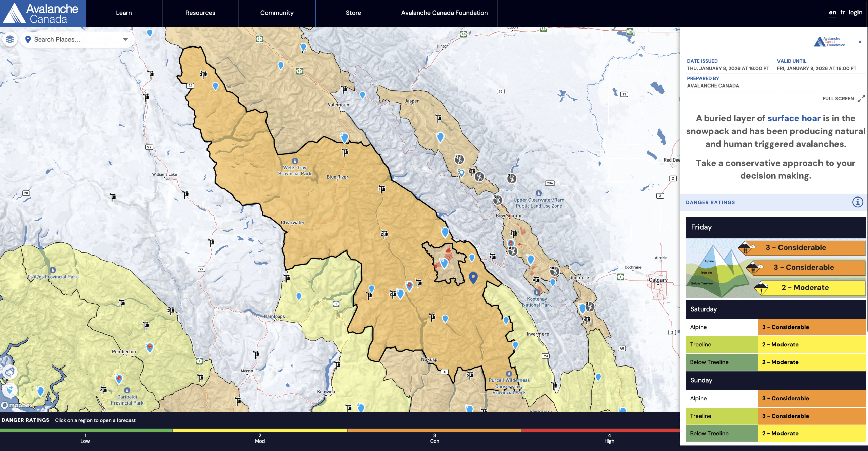The width and height of the screenshot is (868, 451).
Task: Expand the Search Places dropdown arrow
Action: point(125,40)
